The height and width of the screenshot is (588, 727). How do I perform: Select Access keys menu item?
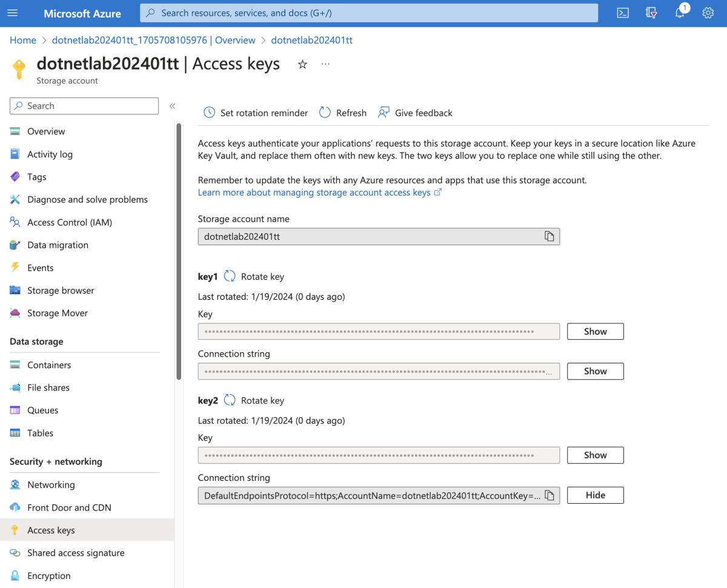pyautogui.click(x=87, y=530)
